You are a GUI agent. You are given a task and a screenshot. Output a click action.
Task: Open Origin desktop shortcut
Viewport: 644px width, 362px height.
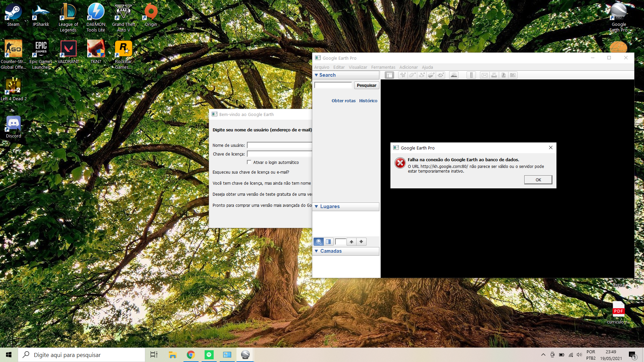[x=151, y=15]
